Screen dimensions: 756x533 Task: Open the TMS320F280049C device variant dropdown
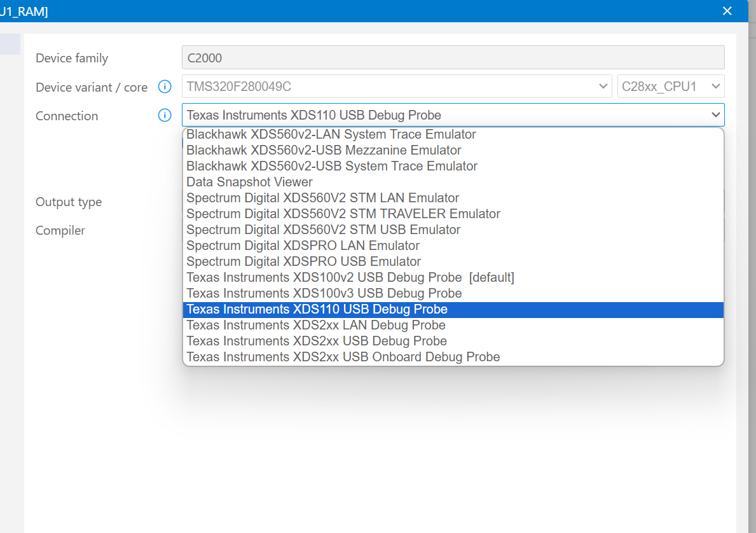[x=397, y=87]
